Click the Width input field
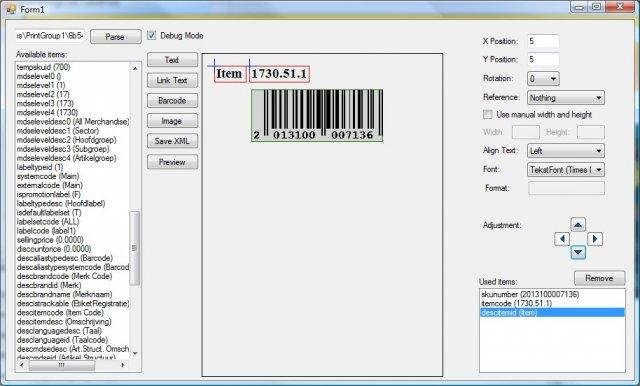 tap(526, 132)
